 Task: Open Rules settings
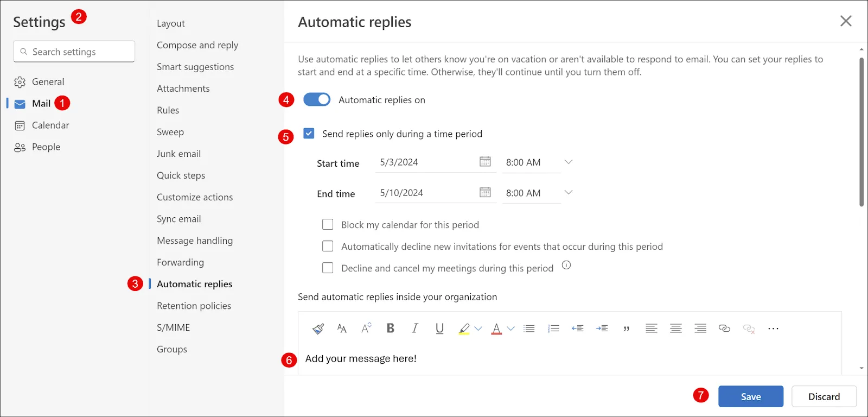[x=168, y=110]
